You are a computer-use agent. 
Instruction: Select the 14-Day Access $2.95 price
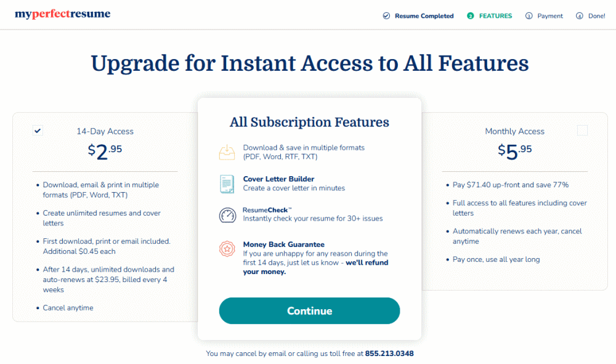click(105, 152)
